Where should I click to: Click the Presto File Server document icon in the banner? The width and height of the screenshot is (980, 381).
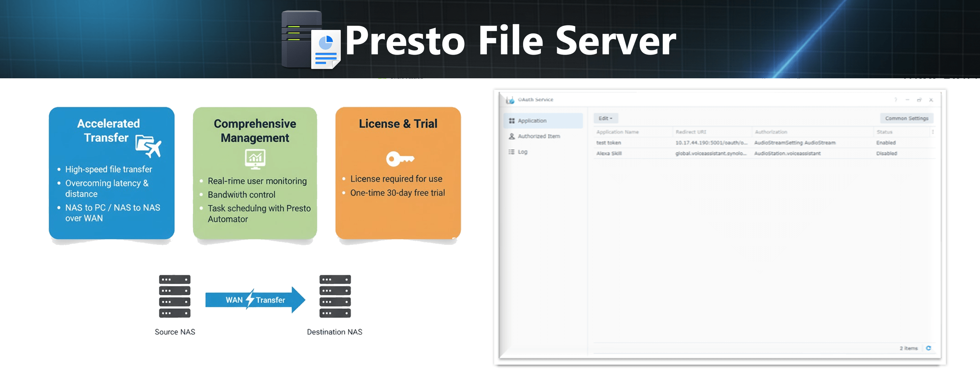(x=325, y=49)
